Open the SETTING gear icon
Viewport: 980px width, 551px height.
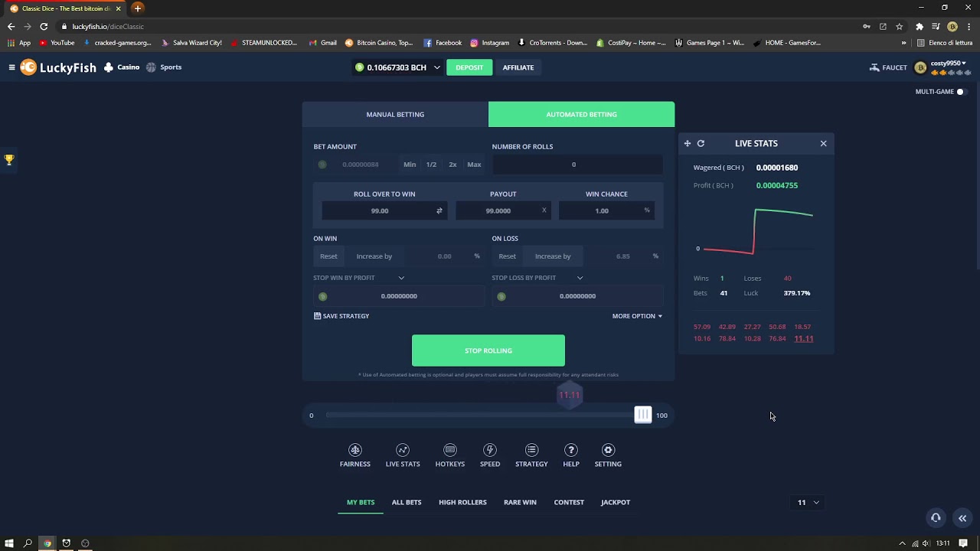click(x=608, y=455)
